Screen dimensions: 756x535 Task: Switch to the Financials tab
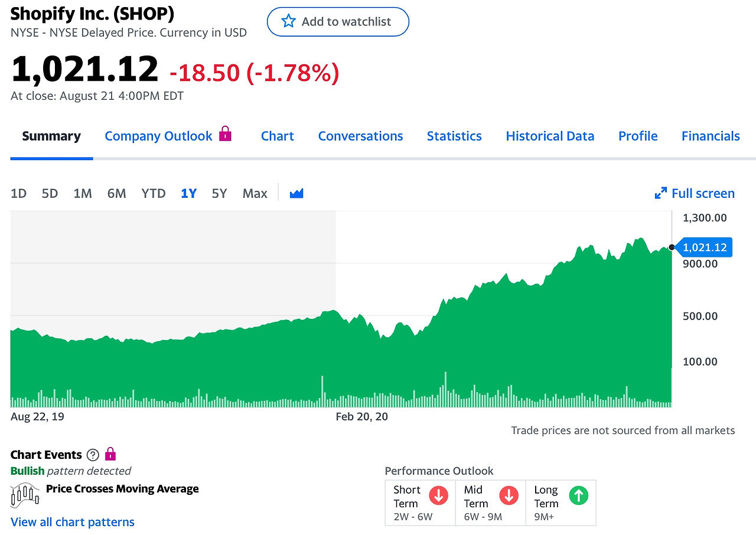coord(711,136)
